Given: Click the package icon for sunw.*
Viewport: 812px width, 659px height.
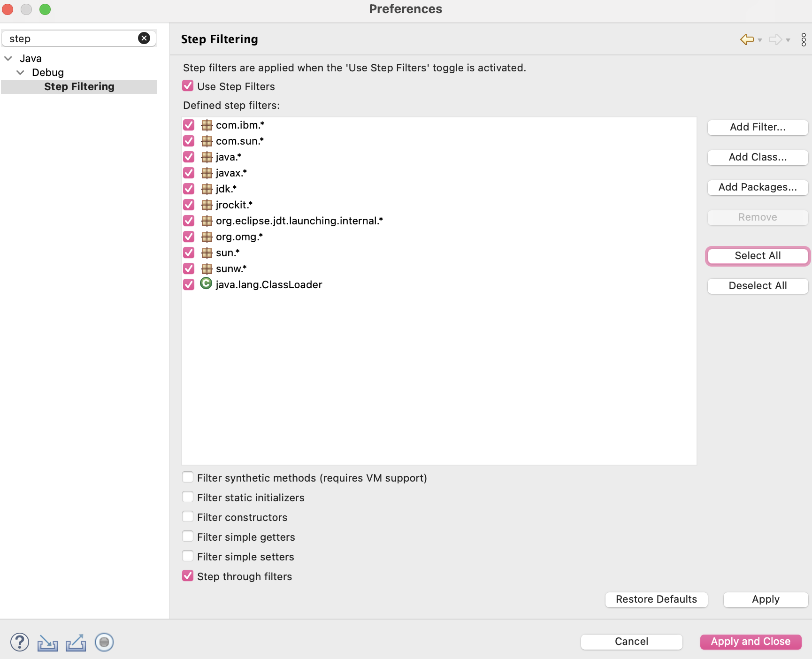Looking at the screenshot, I should coord(207,268).
